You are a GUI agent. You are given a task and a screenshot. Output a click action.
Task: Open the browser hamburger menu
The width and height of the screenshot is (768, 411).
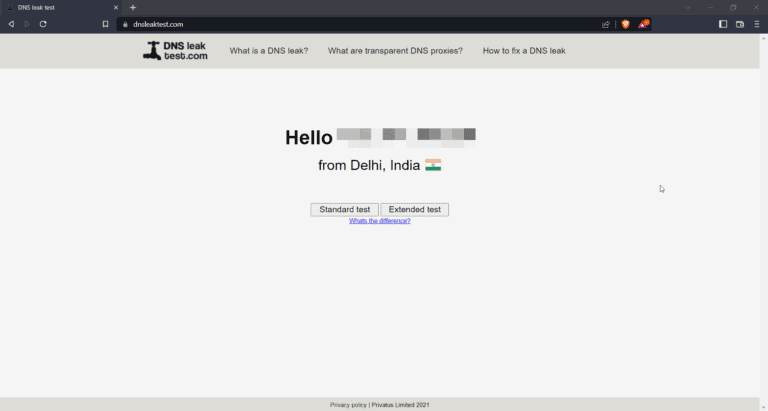coord(757,24)
